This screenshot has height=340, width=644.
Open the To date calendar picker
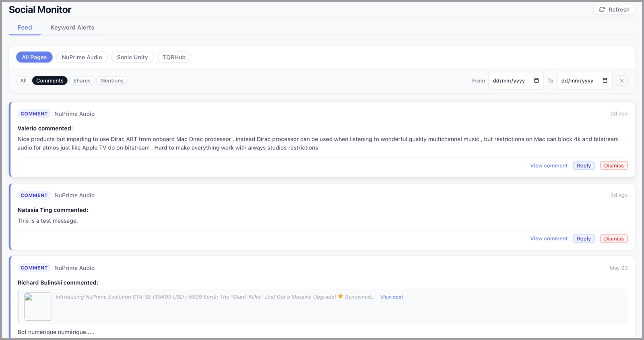click(x=605, y=81)
